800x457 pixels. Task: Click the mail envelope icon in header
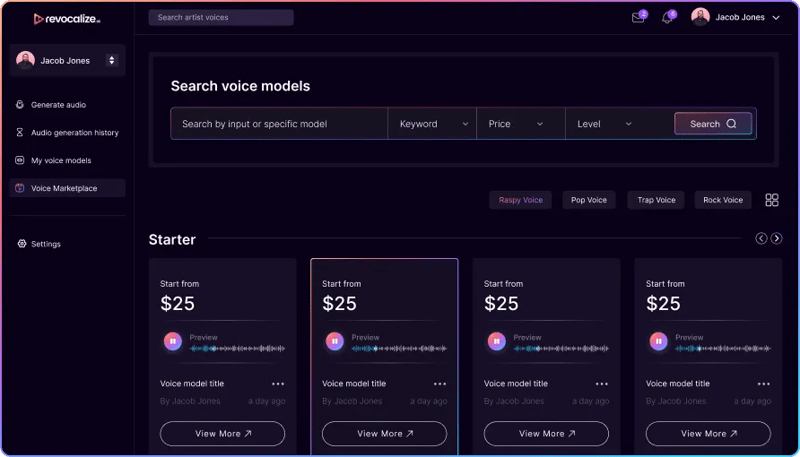point(638,18)
